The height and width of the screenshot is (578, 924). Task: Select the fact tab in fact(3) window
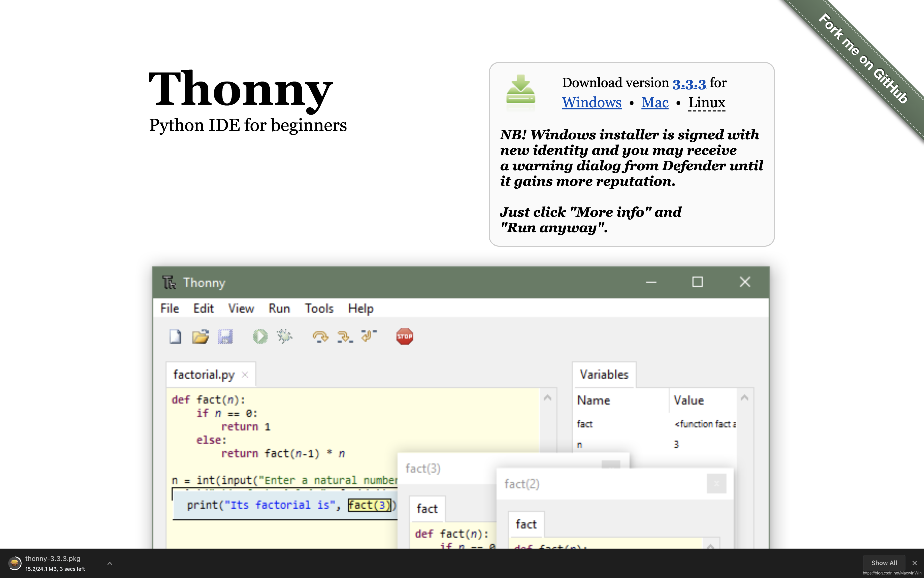point(427,509)
